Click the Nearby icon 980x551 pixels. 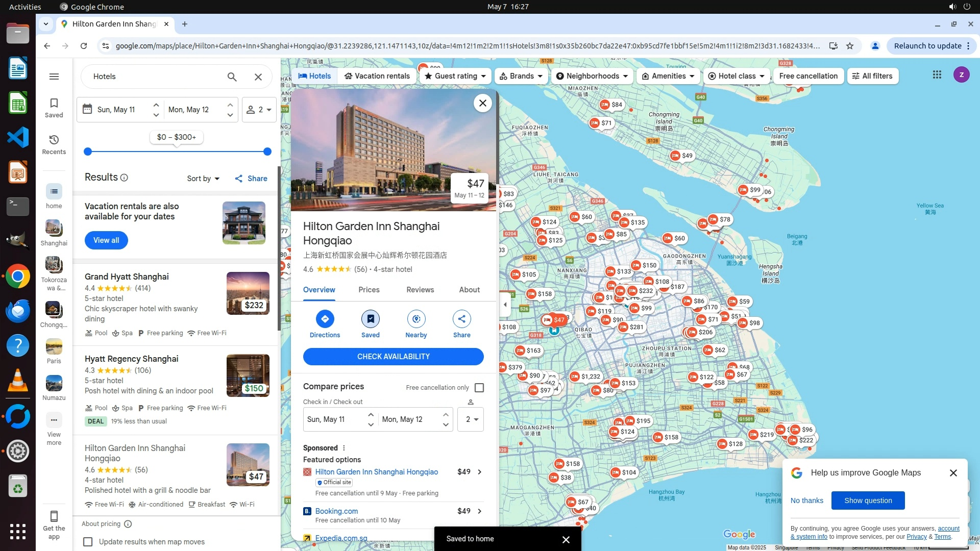coord(416,319)
